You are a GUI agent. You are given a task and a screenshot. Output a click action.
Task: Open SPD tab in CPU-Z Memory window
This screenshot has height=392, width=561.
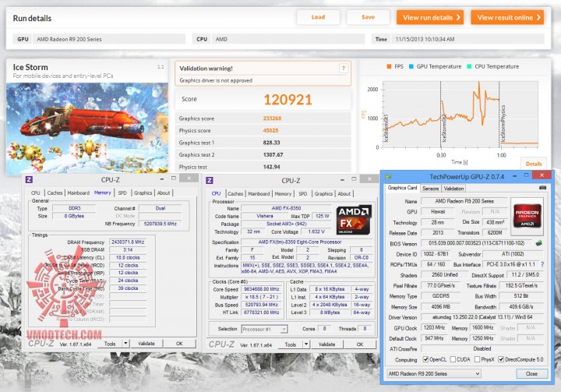point(122,192)
